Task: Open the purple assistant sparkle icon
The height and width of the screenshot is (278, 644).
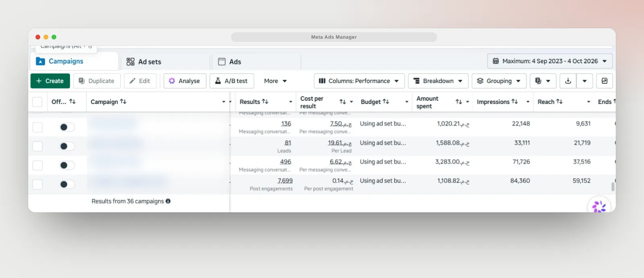Action: click(599, 206)
